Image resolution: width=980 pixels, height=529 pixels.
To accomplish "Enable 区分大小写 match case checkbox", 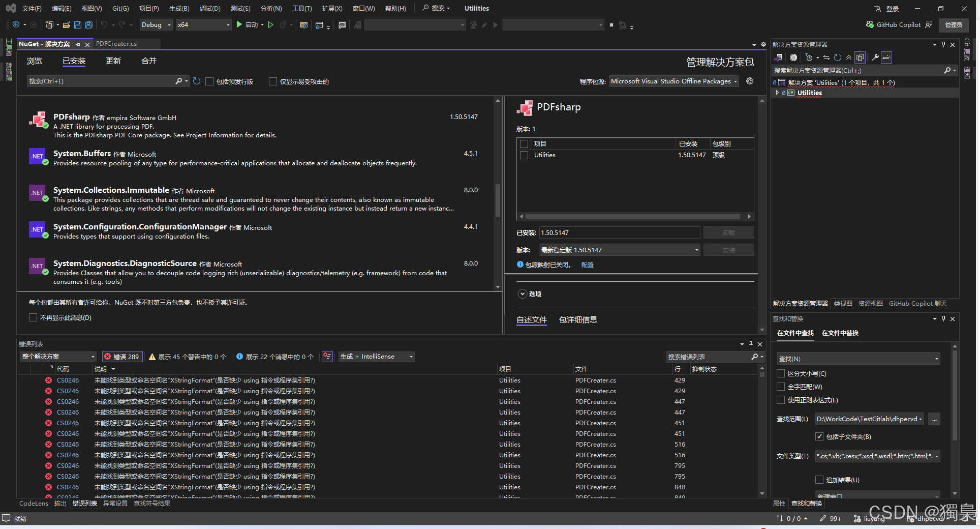I will click(x=781, y=373).
